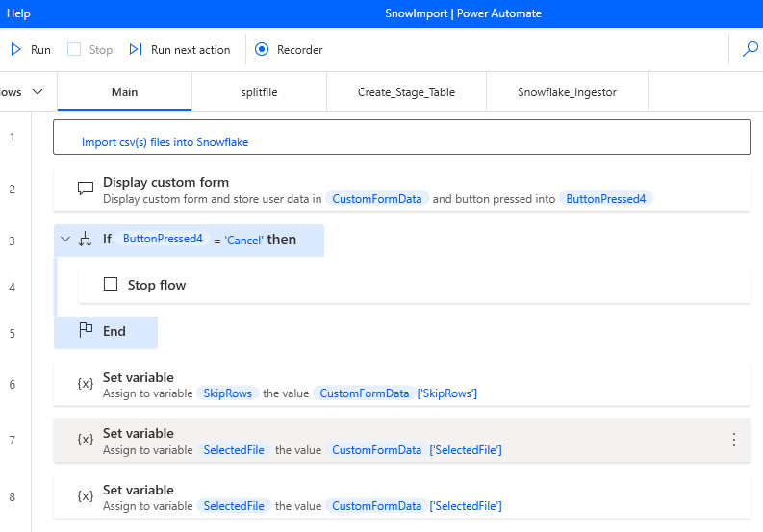
Task: Click the 'Cancel' value in If condition
Action: [243, 240]
